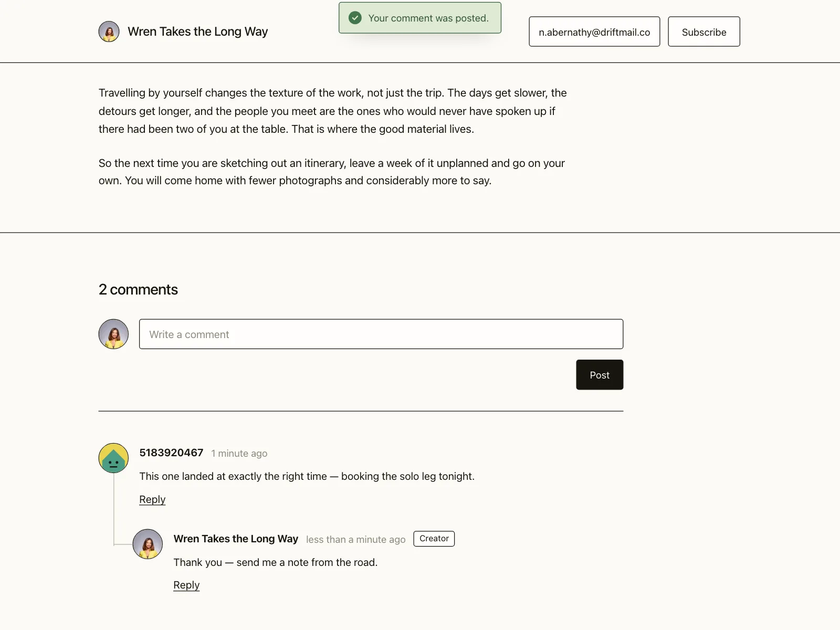Click the 2 comments heading
This screenshot has height=630, width=840.
coord(138,289)
